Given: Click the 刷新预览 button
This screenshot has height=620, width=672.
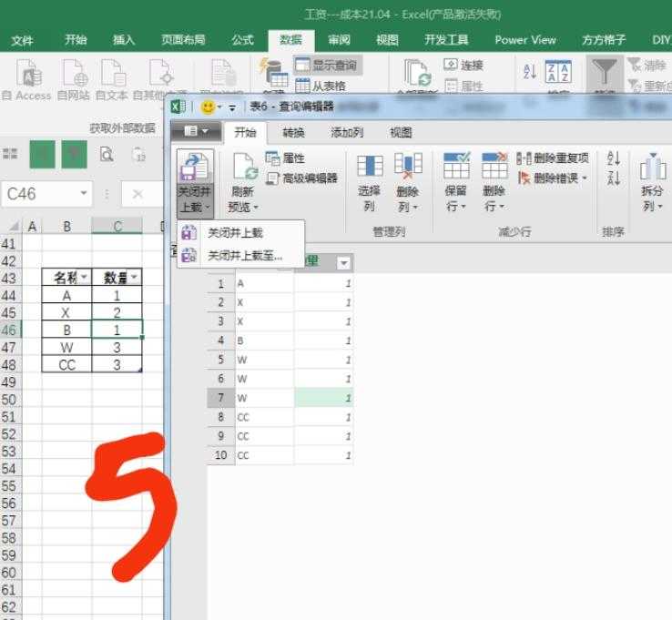Looking at the screenshot, I should tap(243, 182).
